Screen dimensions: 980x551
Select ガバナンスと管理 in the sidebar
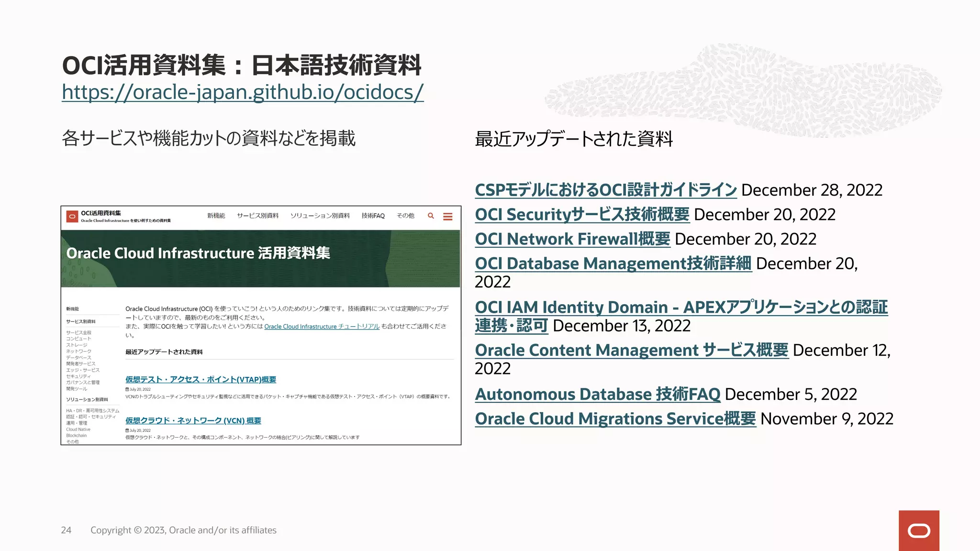pos(83,382)
